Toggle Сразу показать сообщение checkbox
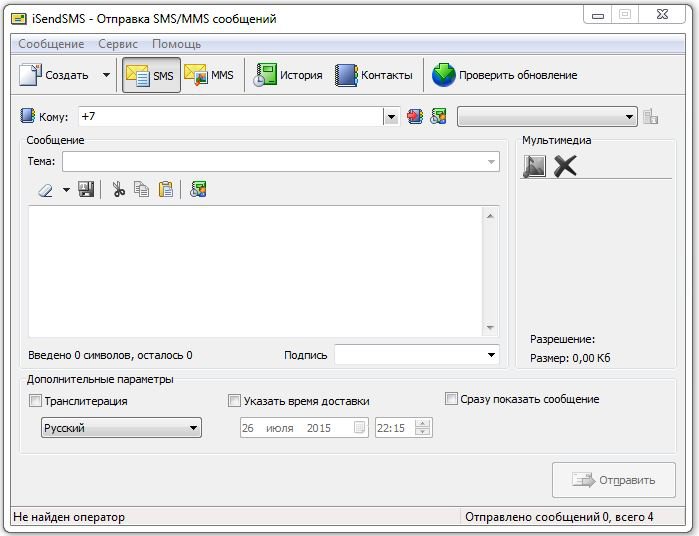The width and height of the screenshot is (699, 536). click(451, 399)
